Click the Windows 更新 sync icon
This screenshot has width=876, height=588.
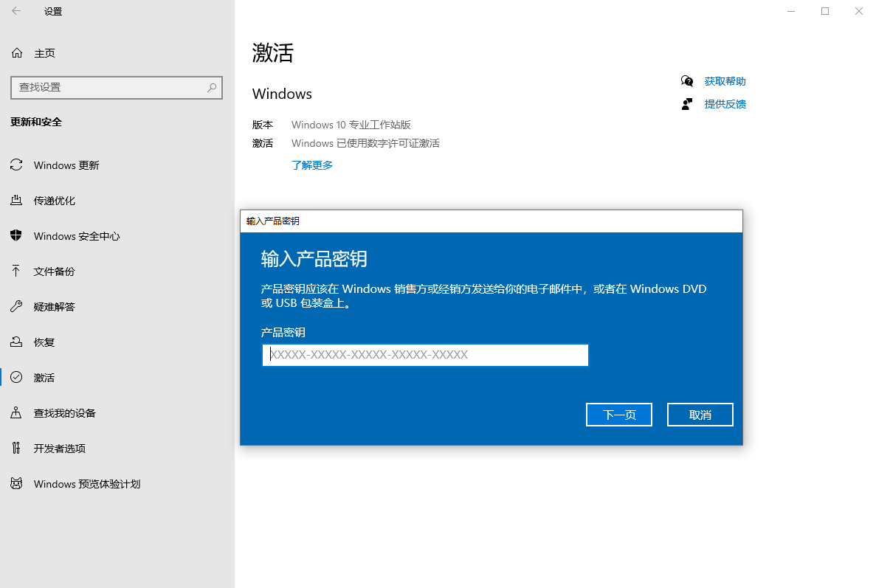[x=16, y=165]
